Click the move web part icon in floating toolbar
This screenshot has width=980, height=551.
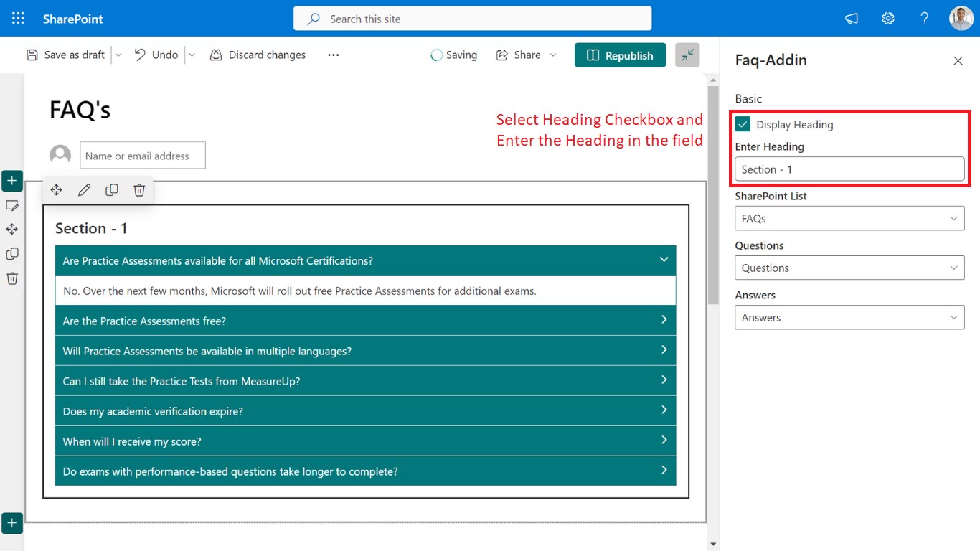56,190
